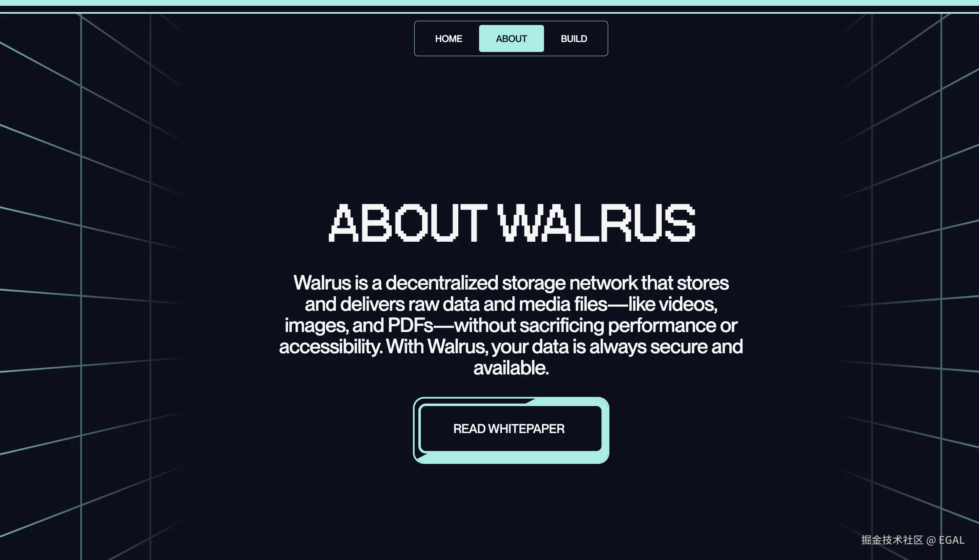The height and width of the screenshot is (560, 979).
Task: Click the empty dark area below the navbar
Action: click(x=511, y=125)
